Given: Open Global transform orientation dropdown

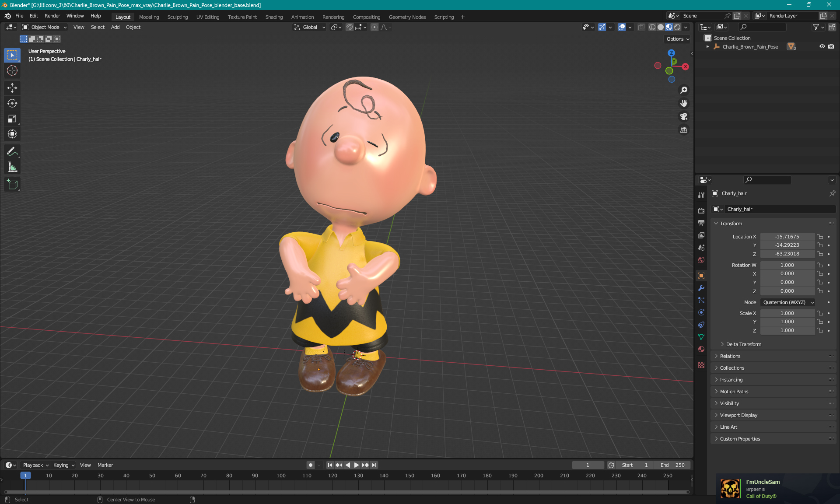Looking at the screenshot, I should (x=310, y=27).
